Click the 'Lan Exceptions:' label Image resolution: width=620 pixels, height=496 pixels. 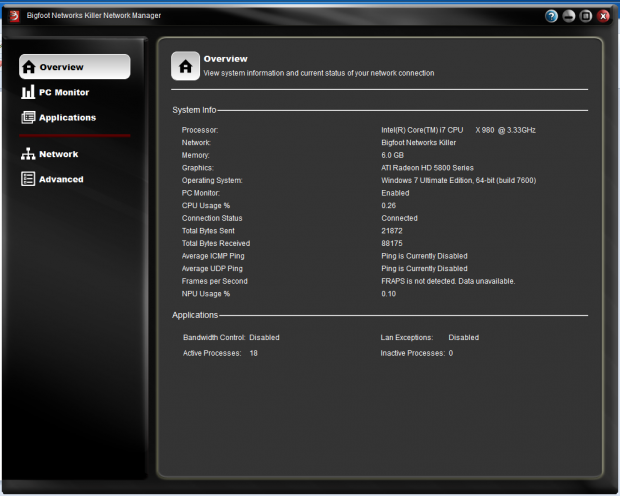tap(406, 338)
